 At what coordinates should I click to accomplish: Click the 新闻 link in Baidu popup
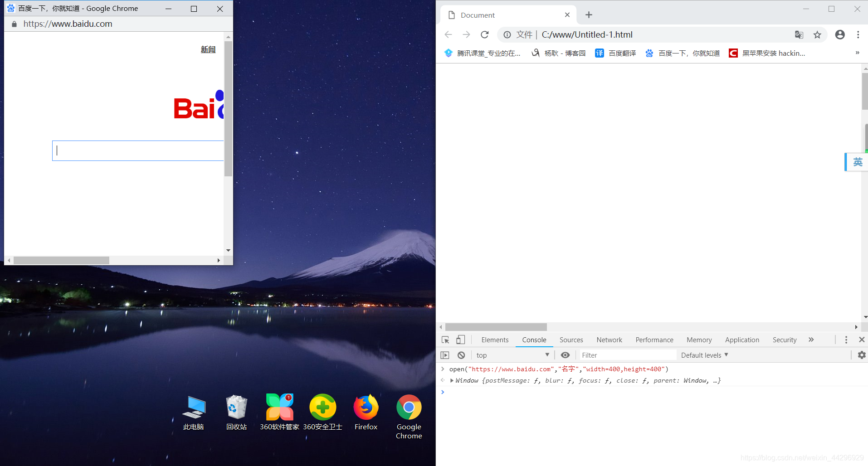coord(208,49)
